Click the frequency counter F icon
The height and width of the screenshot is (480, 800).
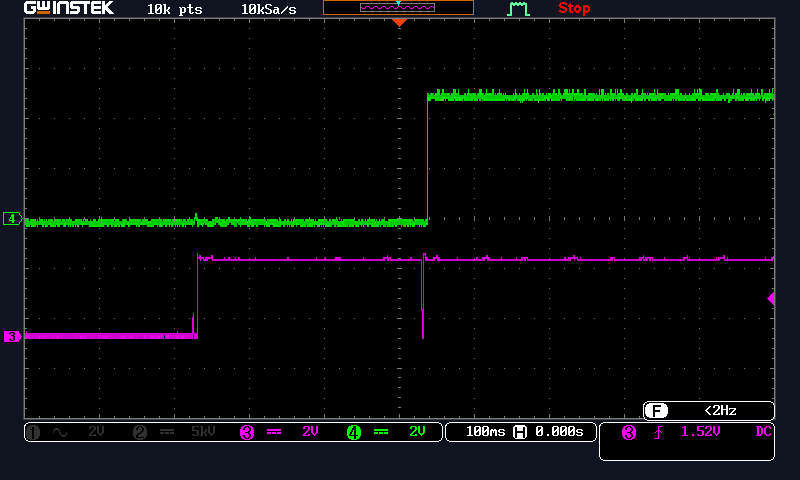pyautogui.click(x=656, y=411)
